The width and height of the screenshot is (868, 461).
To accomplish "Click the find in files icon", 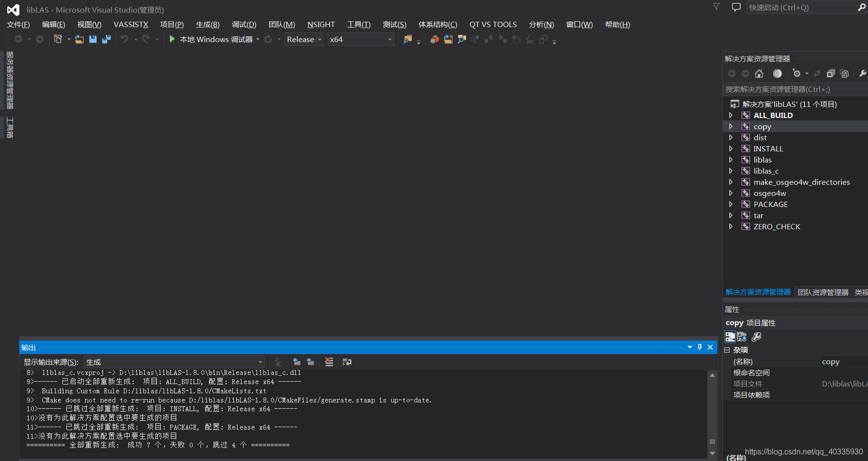I will 408,39.
